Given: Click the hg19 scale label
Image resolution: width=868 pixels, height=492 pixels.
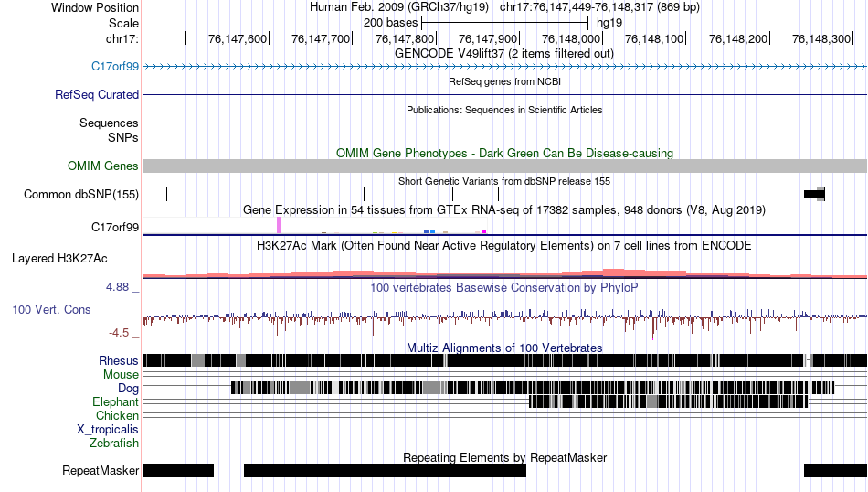Looking at the screenshot, I should [x=609, y=23].
